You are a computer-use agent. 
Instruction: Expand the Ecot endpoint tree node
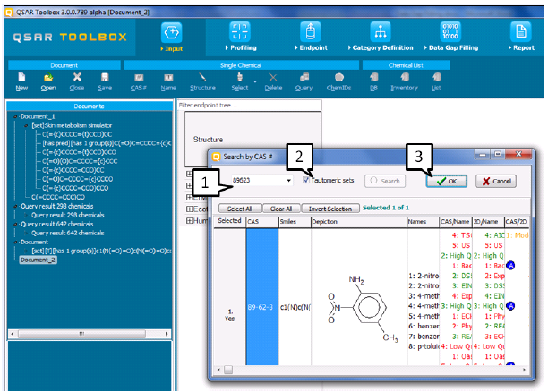[190, 209]
